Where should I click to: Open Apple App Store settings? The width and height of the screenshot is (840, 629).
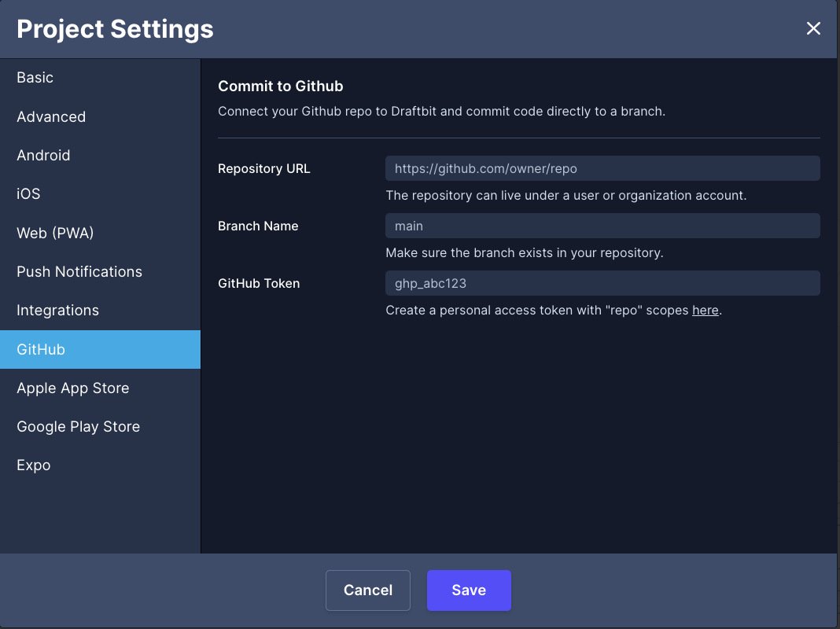(100, 388)
